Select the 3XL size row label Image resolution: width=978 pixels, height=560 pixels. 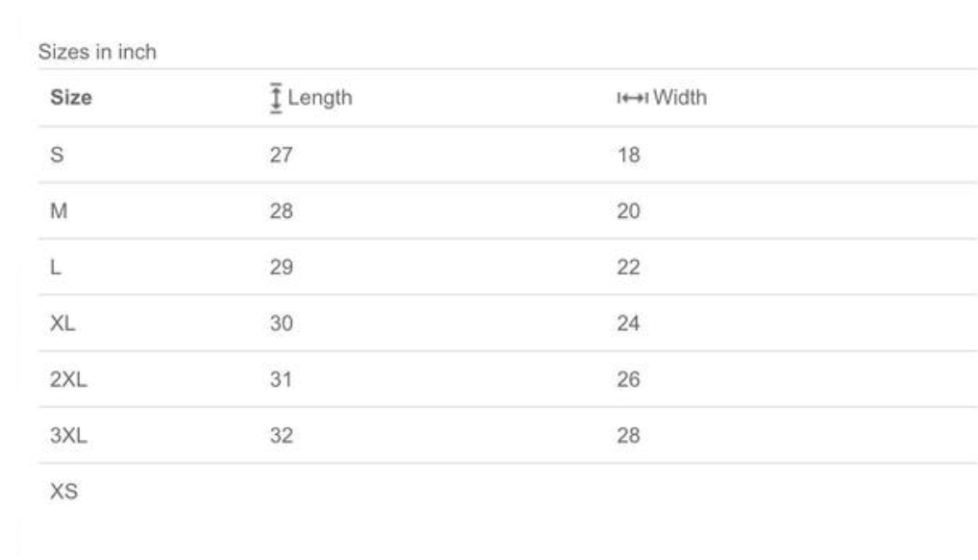[69, 436]
